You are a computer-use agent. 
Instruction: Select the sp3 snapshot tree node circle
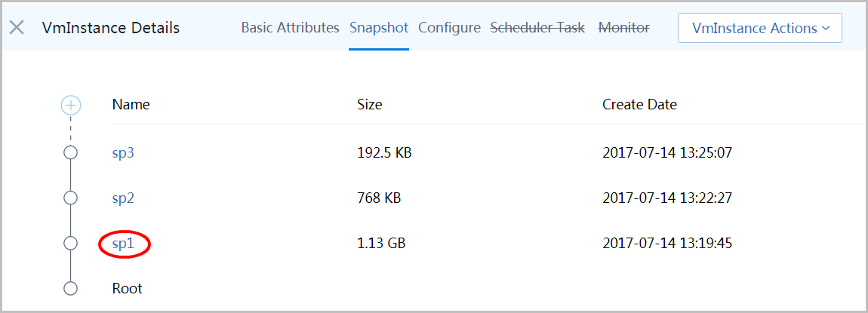tap(70, 152)
